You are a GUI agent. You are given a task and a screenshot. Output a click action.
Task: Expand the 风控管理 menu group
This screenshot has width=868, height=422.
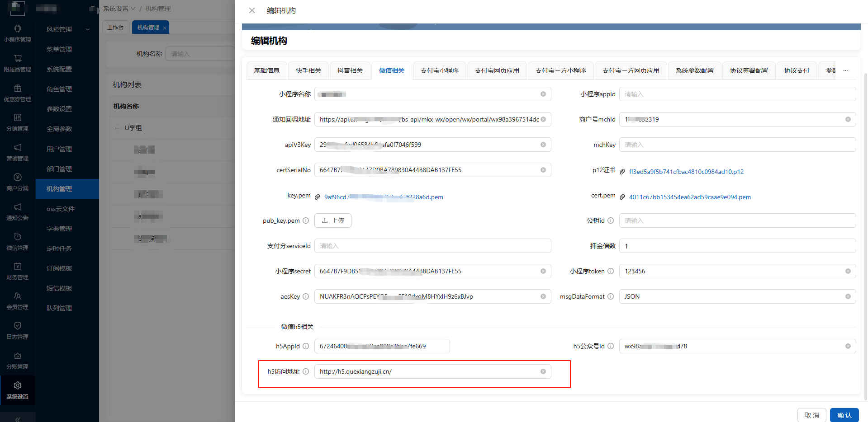67,29
